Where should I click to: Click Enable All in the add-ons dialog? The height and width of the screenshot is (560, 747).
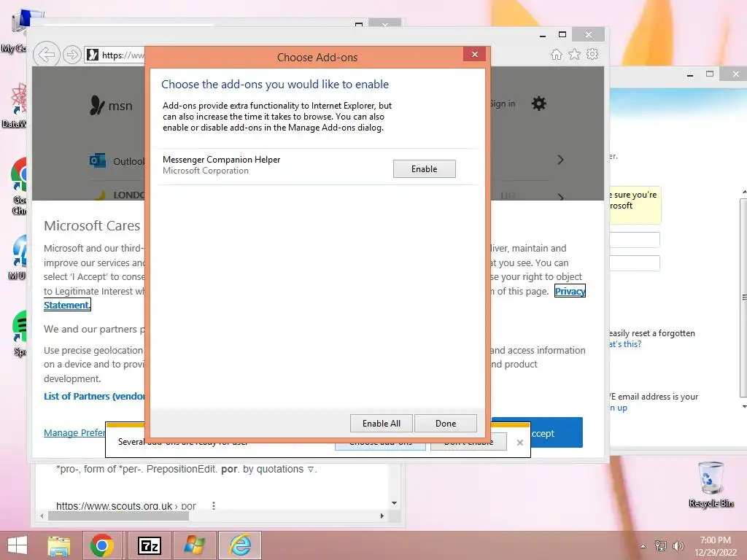tap(381, 424)
